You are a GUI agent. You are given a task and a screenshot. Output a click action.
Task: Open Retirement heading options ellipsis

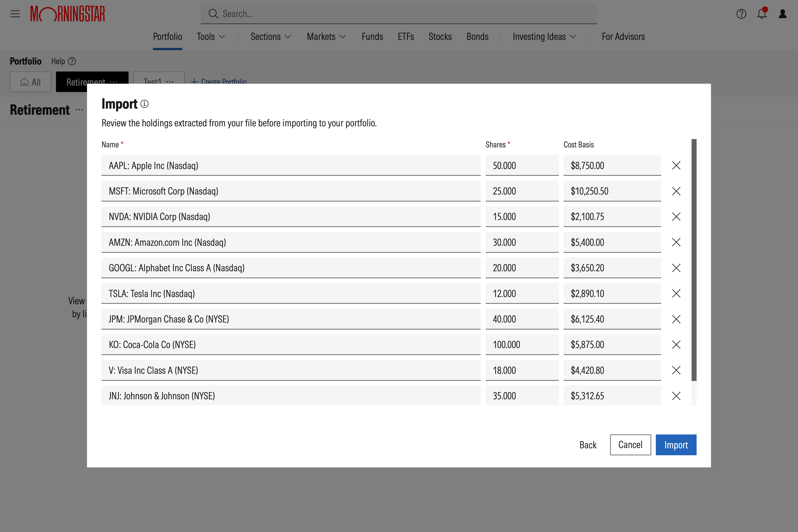tap(79, 110)
